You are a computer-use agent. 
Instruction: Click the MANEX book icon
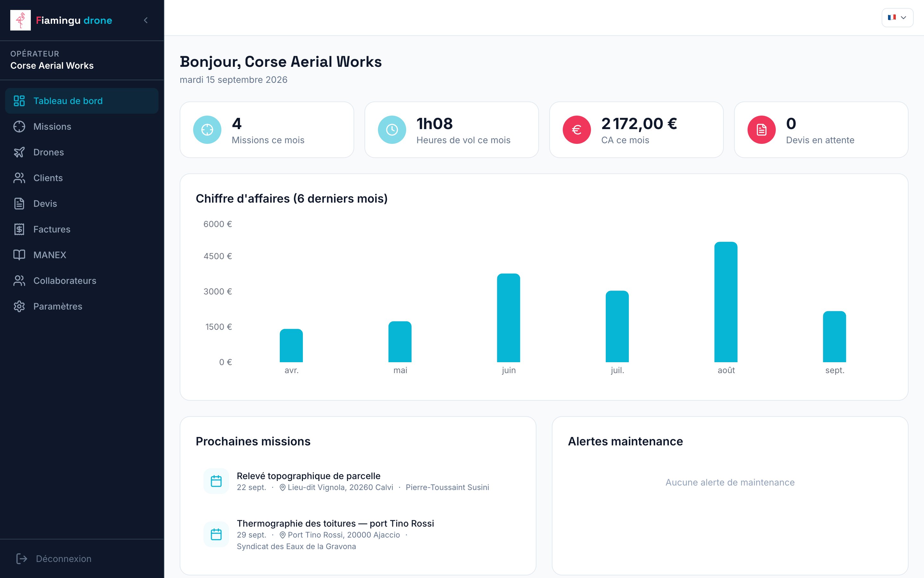(19, 255)
